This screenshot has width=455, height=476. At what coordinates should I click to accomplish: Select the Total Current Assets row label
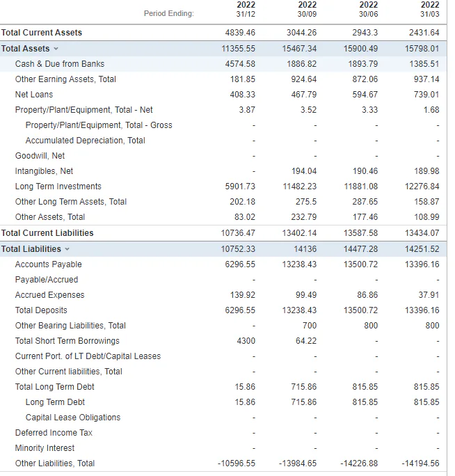pos(42,33)
